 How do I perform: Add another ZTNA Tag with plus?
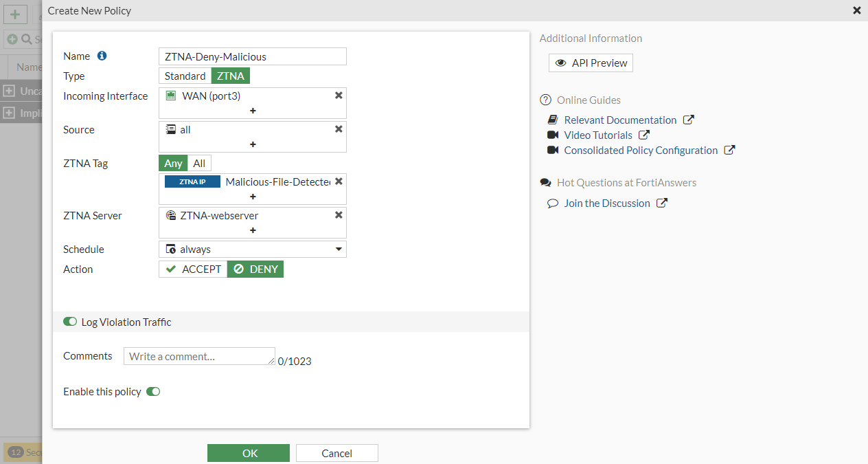pos(253,196)
